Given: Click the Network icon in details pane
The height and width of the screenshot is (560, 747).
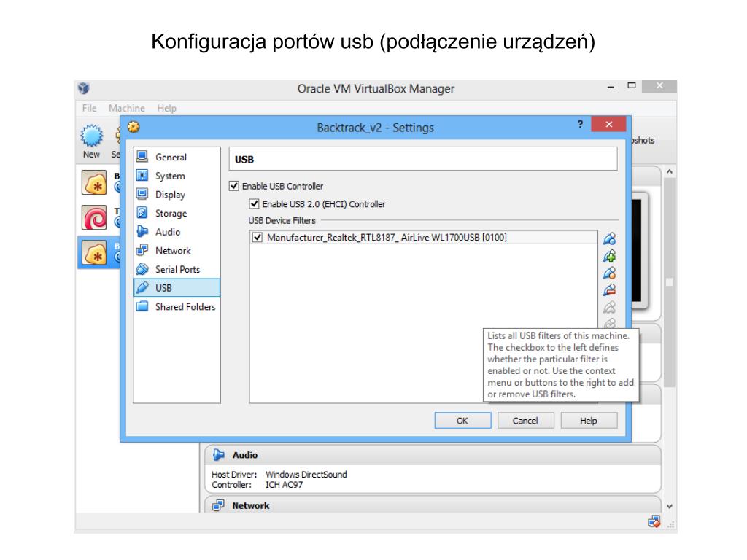Looking at the screenshot, I should (x=218, y=505).
